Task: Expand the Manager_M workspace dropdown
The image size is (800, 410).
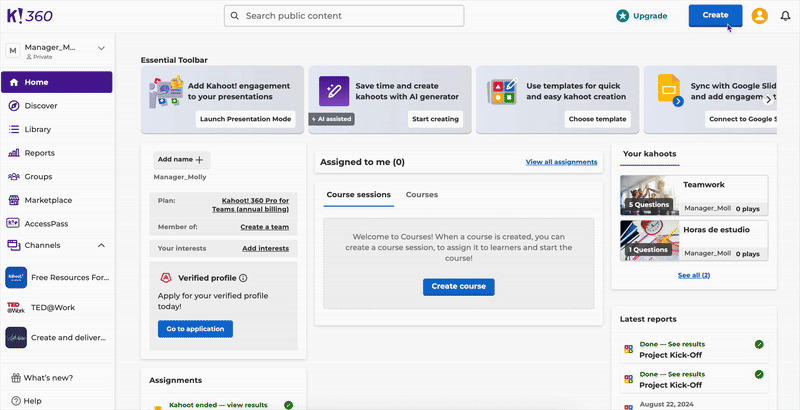Action: click(x=101, y=47)
